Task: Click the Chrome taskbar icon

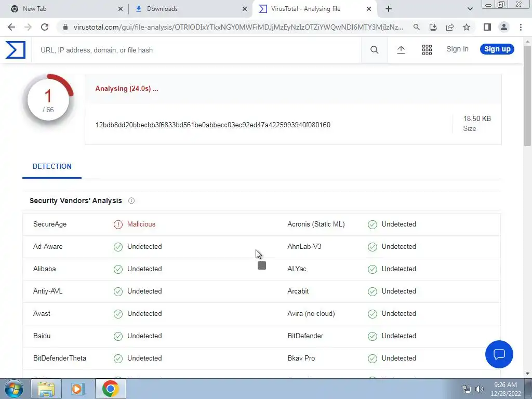Action: coord(110,389)
